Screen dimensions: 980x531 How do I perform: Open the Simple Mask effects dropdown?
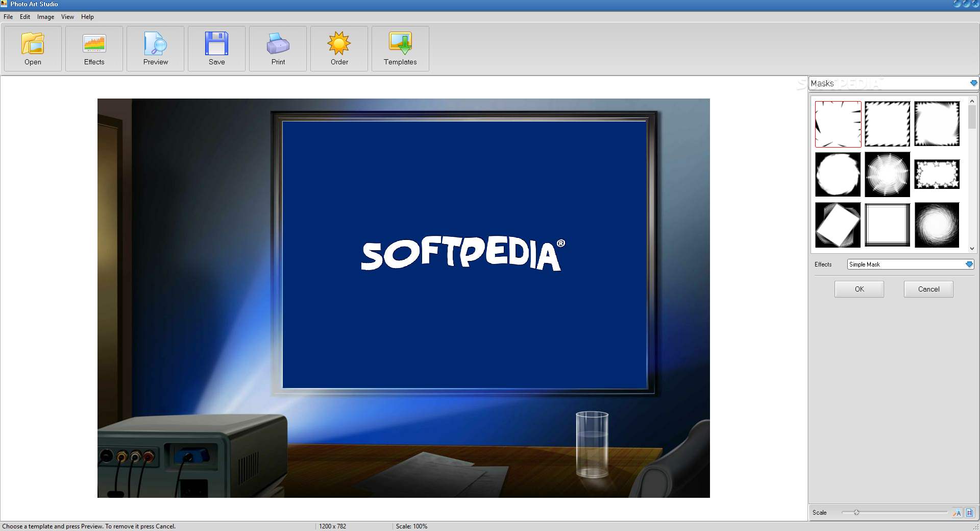tap(911, 264)
